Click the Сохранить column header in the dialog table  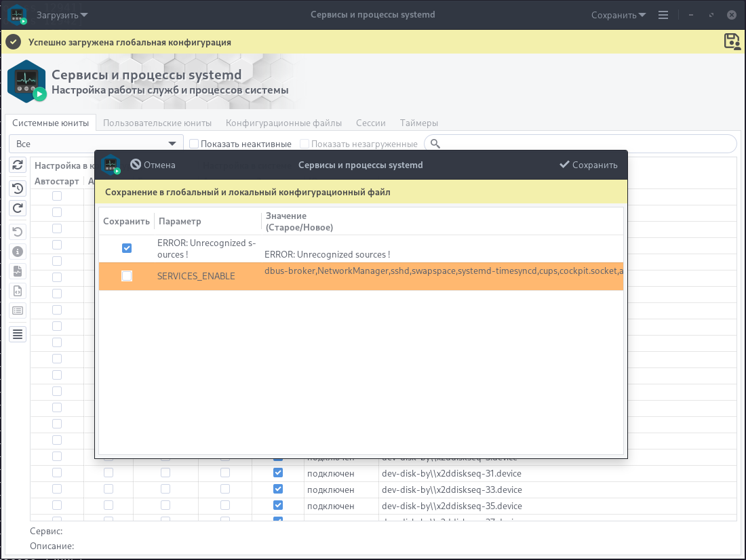point(127,221)
